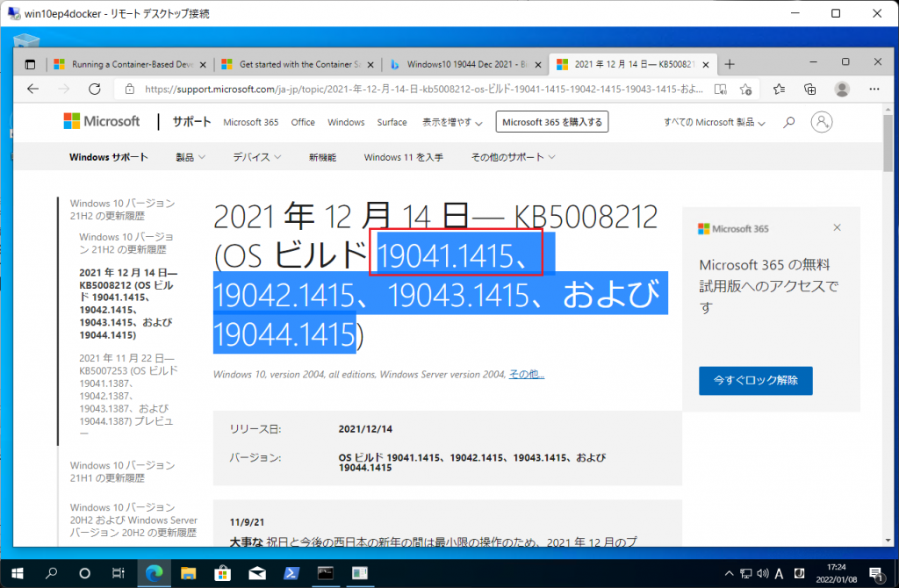
Task: Open the サポート link in header
Action: [191, 121]
